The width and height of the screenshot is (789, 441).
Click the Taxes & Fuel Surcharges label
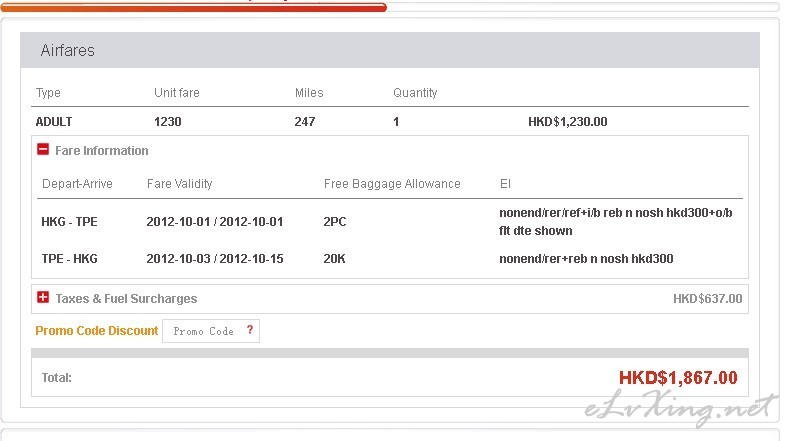click(x=126, y=299)
